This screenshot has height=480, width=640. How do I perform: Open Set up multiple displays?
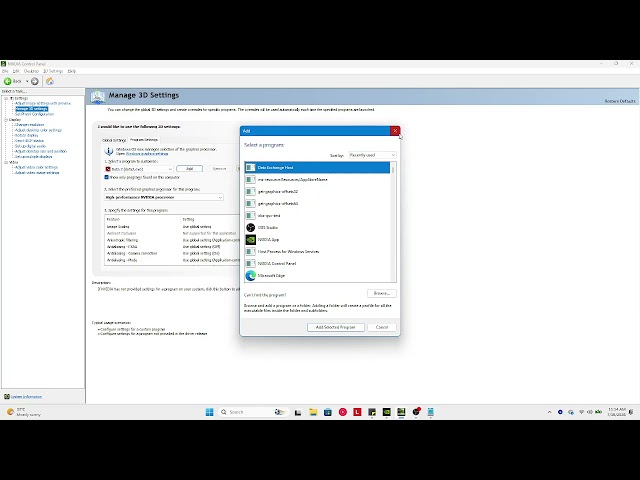pos(33,157)
